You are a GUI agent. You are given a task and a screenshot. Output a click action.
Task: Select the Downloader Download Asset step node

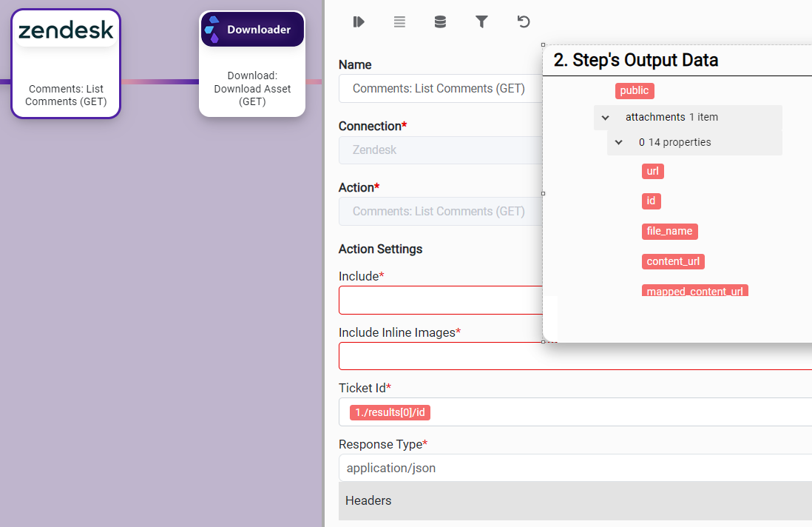[252, 64]
